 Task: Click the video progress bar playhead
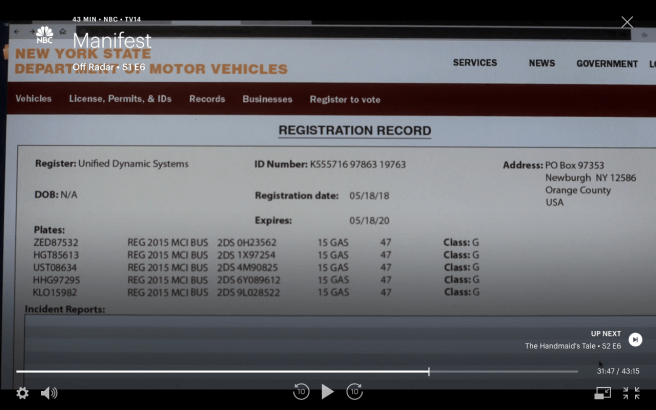coord(429,371)
